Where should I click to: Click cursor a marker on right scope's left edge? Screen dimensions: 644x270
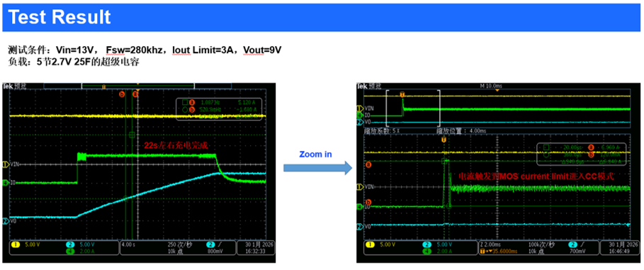click(368, 164)
